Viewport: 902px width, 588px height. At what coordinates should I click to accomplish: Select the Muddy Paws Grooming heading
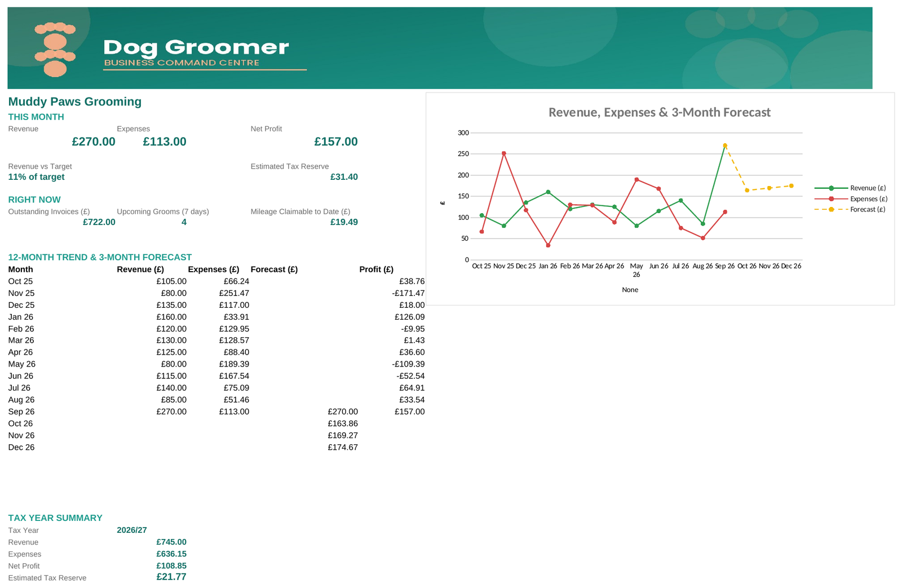pos(75,101)
